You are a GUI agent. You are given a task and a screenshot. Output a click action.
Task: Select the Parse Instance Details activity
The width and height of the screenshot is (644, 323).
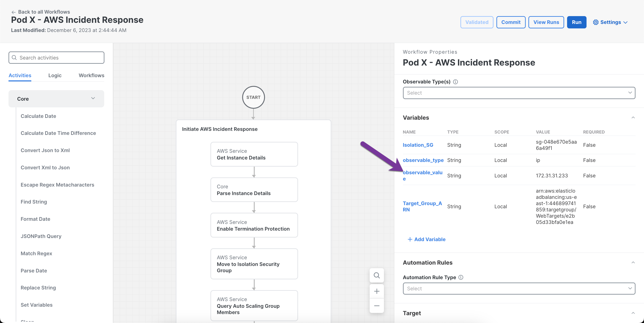click(254, 190)
